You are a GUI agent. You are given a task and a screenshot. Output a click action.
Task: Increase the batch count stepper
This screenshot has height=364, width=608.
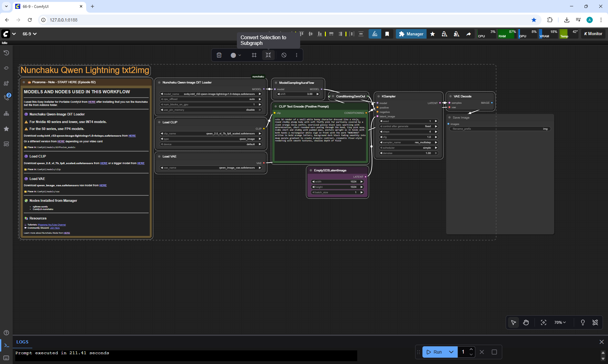[471, 349]
